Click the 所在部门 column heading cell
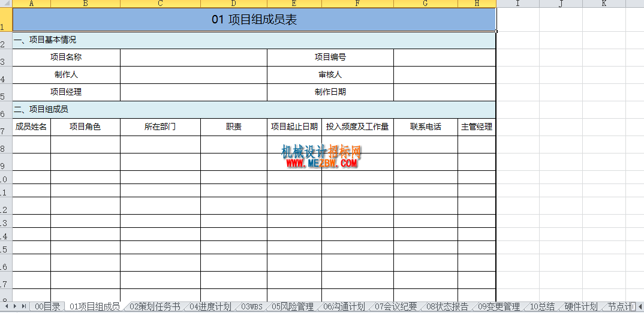This screenshot has width=644, height=313. pos(161,127)
